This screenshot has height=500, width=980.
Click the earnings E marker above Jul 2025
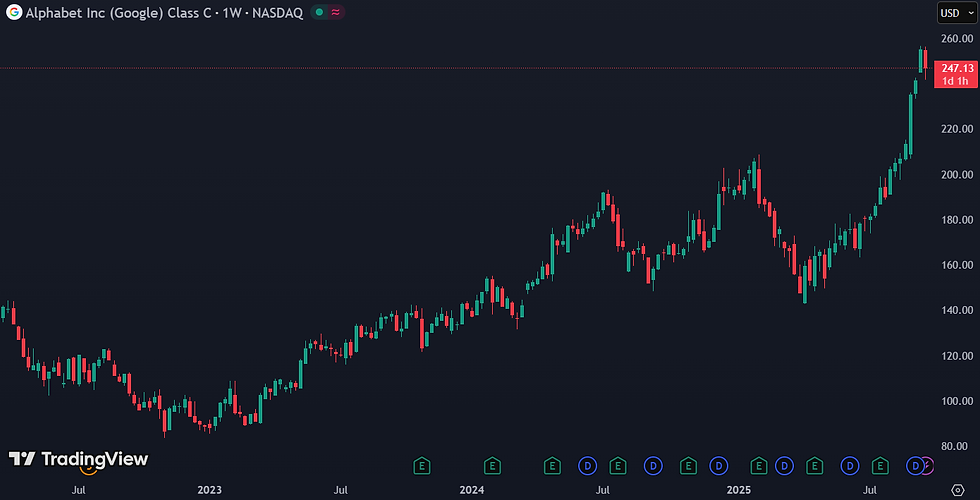coord(880,465)
